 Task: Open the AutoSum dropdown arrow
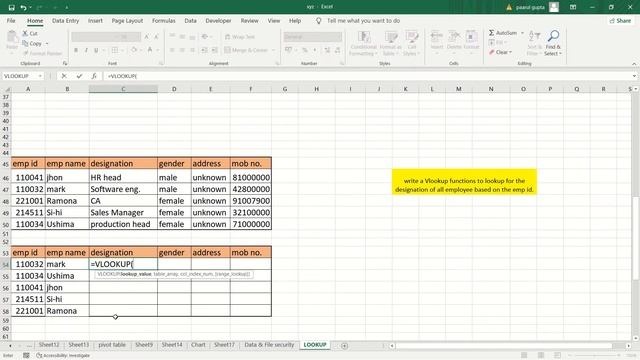coord(522,33)
